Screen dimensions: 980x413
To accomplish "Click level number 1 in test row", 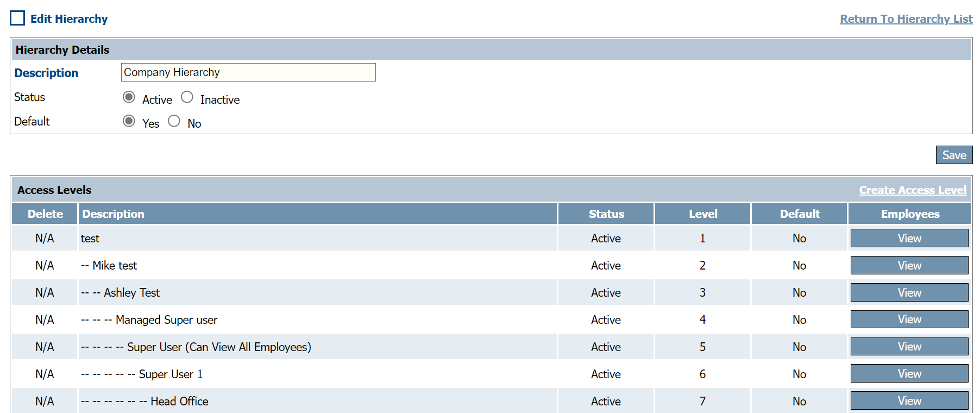I will (x=702, y=238).
